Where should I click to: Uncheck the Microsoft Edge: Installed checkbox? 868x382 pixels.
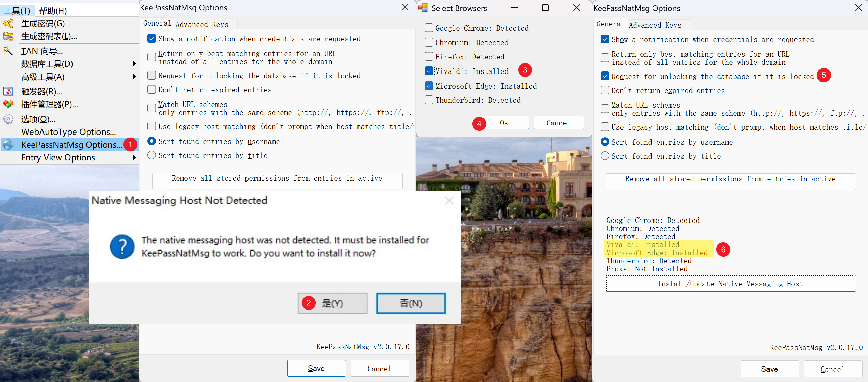(x=429, y=86)
